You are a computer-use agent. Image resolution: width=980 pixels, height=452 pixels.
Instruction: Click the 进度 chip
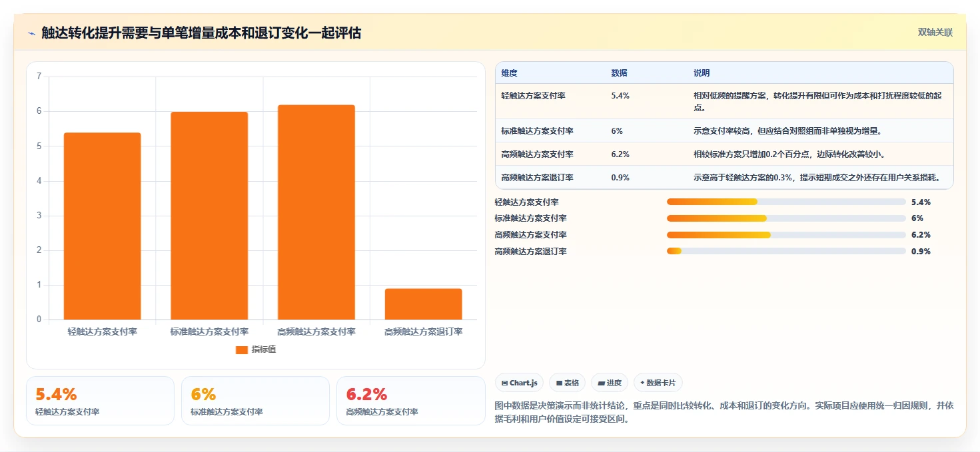pos(610,383)
